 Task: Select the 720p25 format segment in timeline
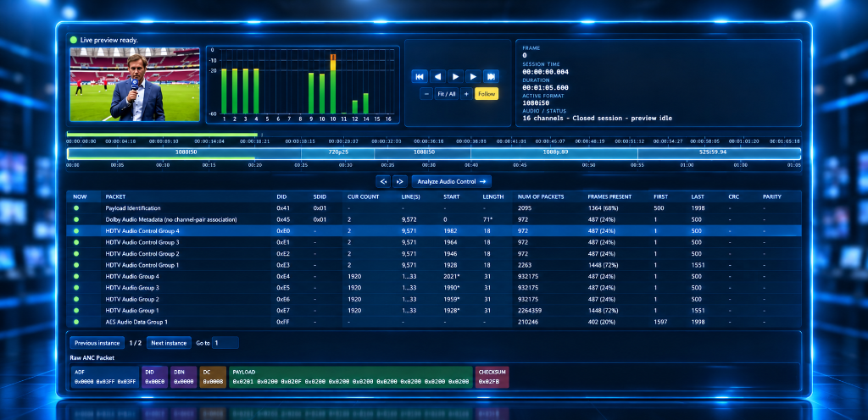pos(337,153)
